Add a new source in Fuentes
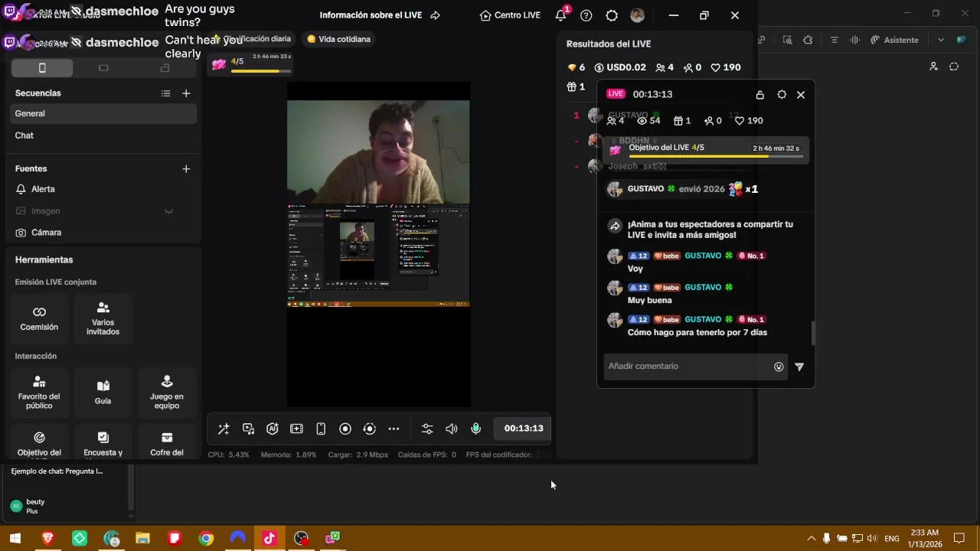 (x=186, y=168)
